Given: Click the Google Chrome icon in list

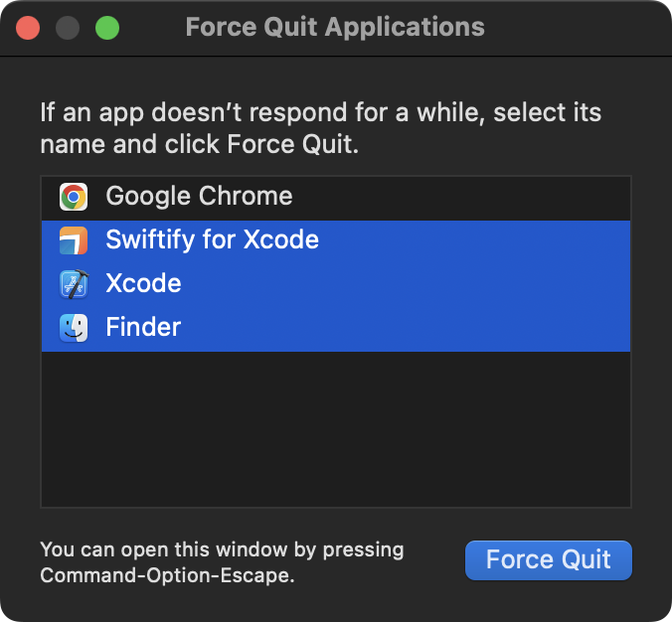Looking at the screenshot, I should pos(74,197).
